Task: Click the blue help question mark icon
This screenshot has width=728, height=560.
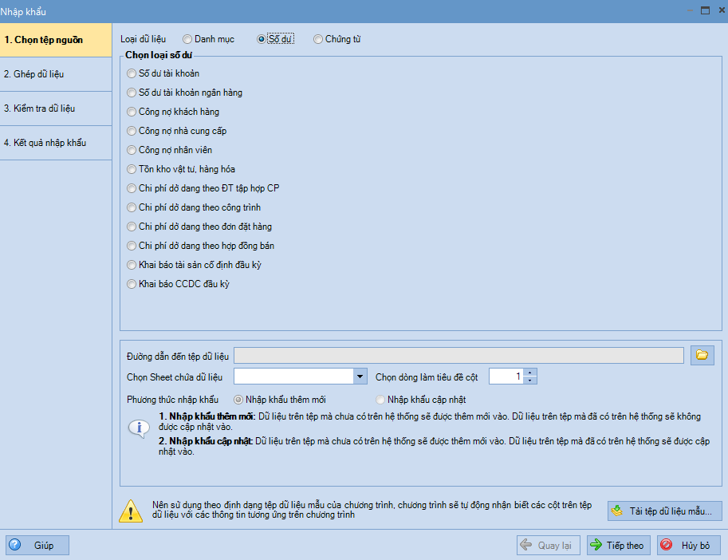Action: coord(15,545)
